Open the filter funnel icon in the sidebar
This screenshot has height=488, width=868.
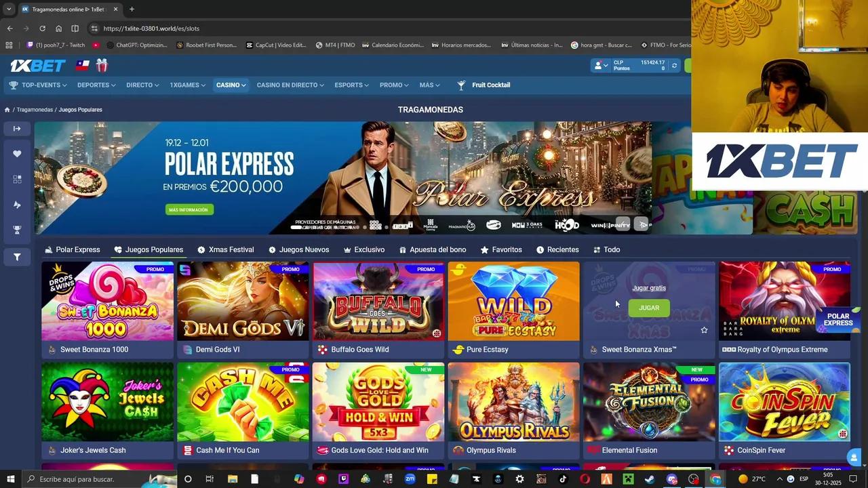pyautogui.click(x=17, y=257)
